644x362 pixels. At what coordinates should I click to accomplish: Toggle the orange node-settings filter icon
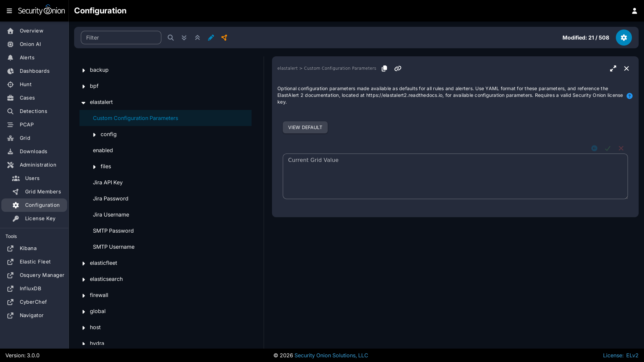coord(224,38)
